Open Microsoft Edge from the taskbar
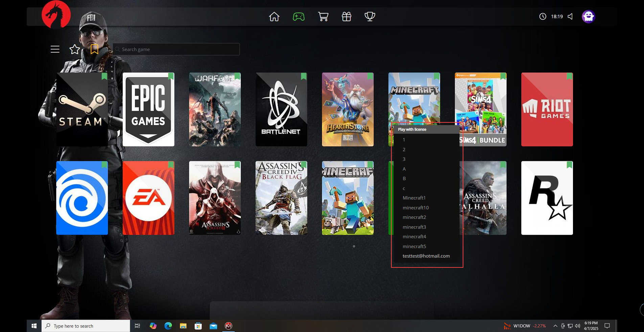The image size is (644, 332). pyautogui.click(x=168, y=326)
